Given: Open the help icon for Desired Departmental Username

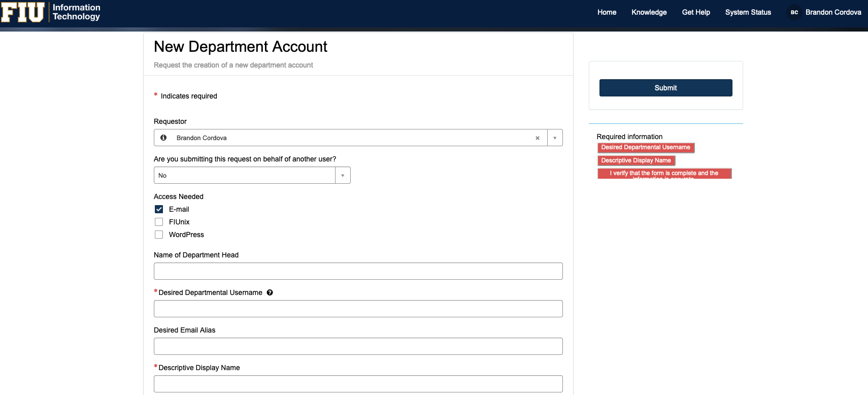Looking at the screenshot, I should [x=270, y=292].
